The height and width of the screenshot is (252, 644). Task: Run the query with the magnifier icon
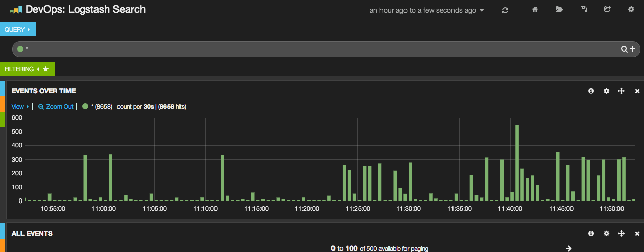(x=624, y=49)
